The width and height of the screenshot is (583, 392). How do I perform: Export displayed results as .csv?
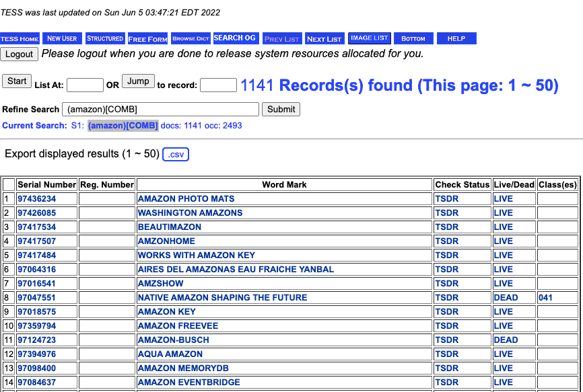pos(176,155)
